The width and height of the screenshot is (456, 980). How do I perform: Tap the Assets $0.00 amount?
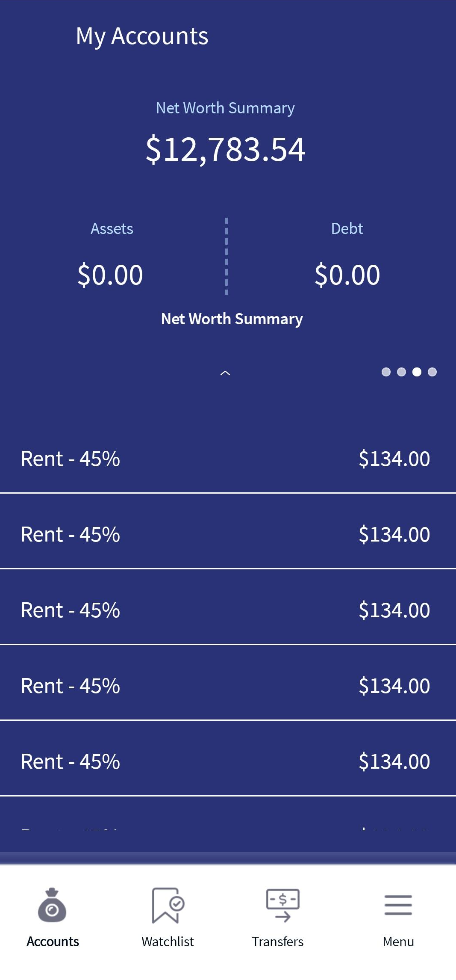[110, 275]
